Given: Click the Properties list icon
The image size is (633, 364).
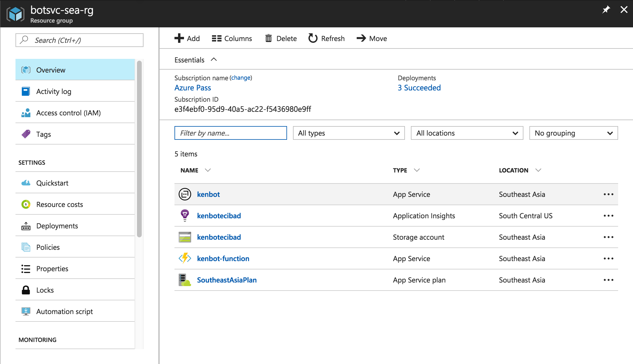Looking at the screenshot, I should pos(26,269).
